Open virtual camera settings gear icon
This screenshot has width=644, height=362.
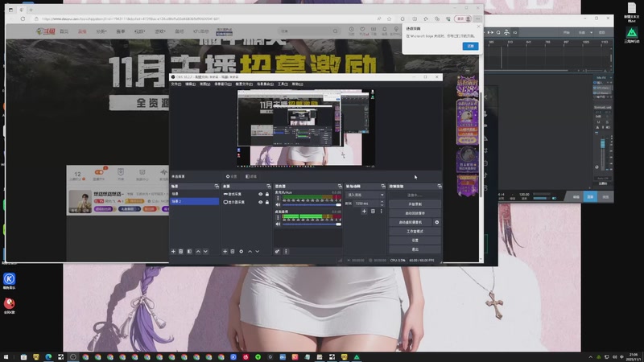[x=437, y=223]
